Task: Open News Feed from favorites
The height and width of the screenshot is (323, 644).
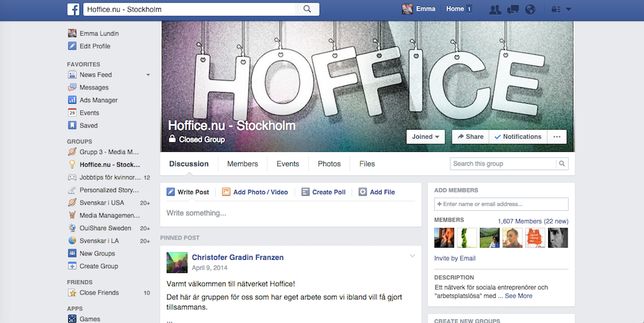Action: [96, 75]
